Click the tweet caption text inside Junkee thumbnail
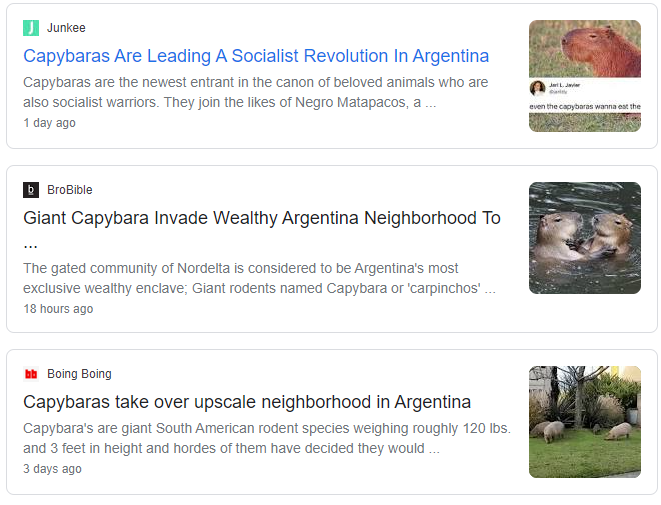Viewport: 661px width, 505px height. [x=585, y=107]
